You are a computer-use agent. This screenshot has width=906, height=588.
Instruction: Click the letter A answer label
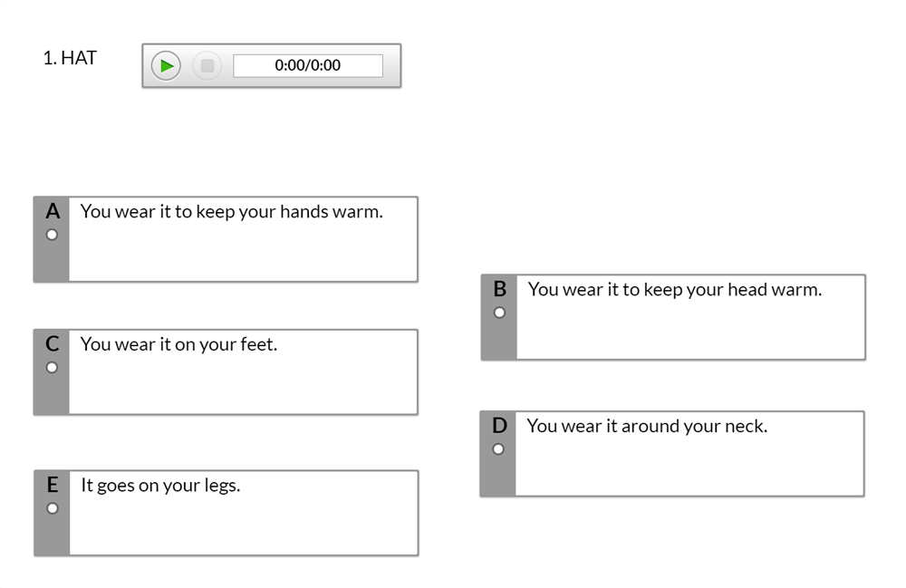coord(53,211)
